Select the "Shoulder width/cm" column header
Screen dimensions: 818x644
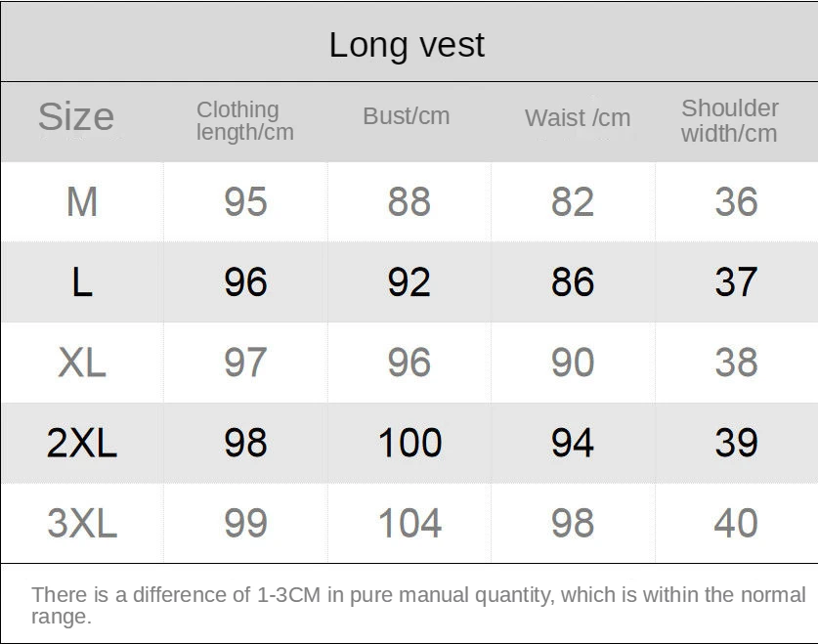point(729,121)
